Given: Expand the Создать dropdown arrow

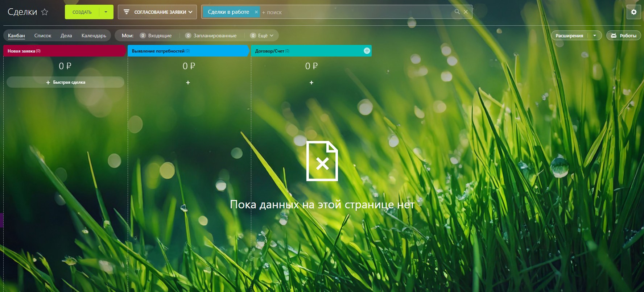Looking at the screenshot, I should point(106,12).
